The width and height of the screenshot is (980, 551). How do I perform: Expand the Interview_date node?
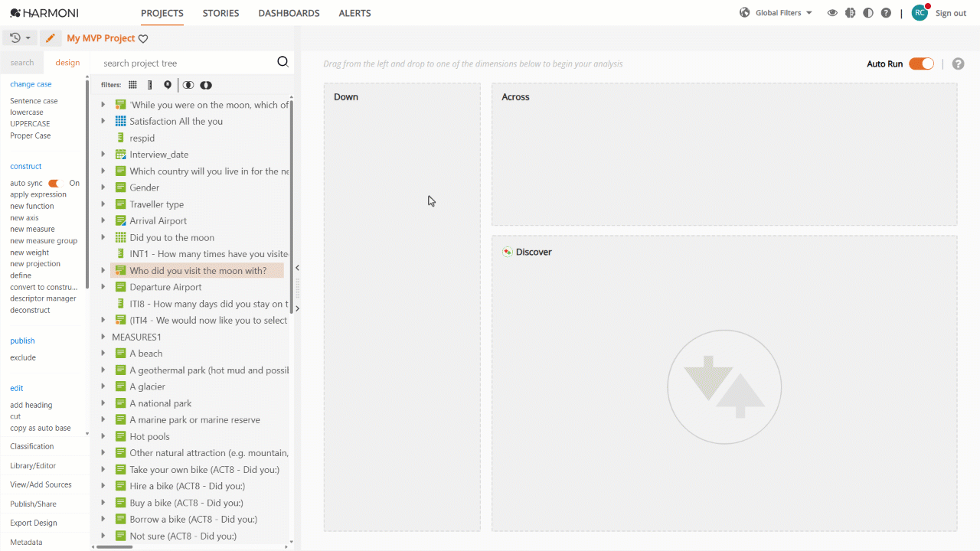(x=103, y=155)
